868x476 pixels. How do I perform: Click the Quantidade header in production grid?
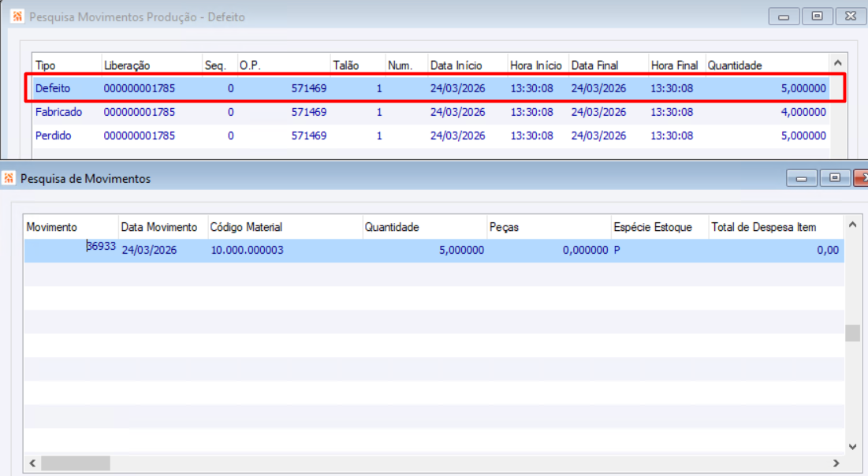pos(767,65)
